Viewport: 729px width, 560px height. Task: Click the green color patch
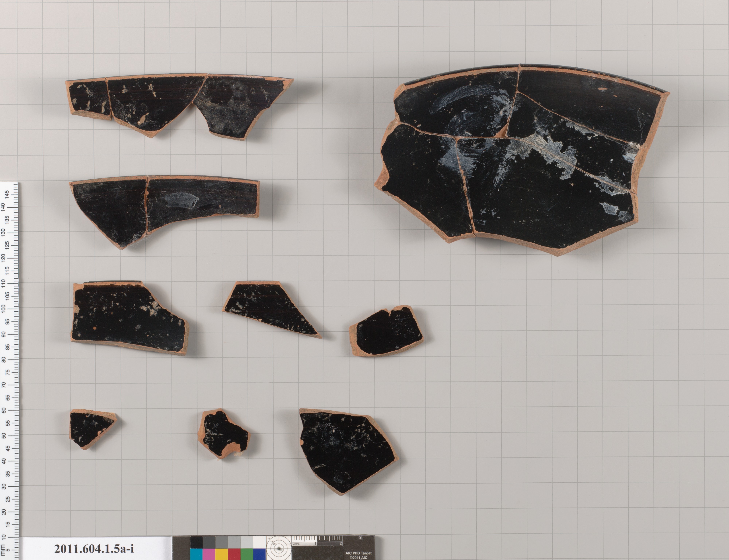[x=246, y=554]
